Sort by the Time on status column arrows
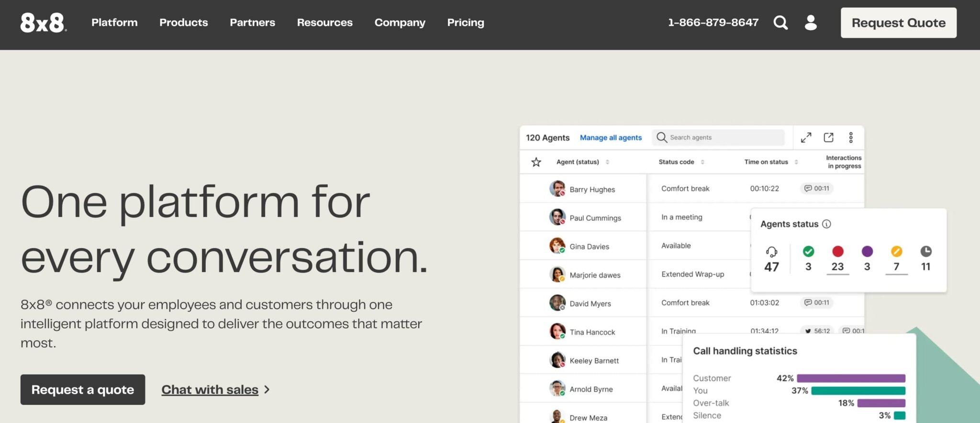 (x=796, y=162)
